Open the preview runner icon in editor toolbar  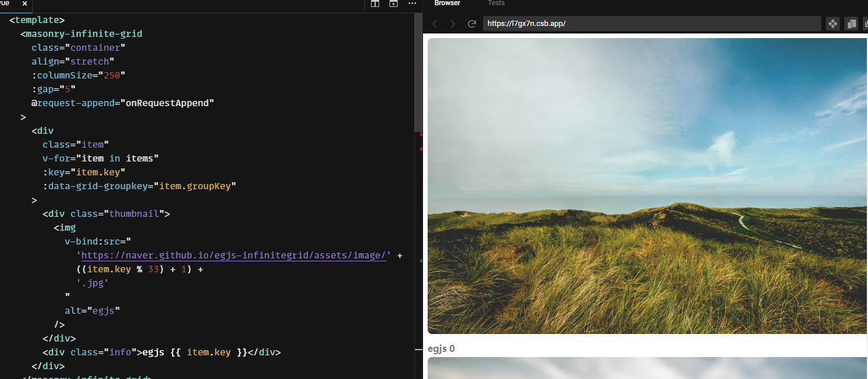(394, 4)
